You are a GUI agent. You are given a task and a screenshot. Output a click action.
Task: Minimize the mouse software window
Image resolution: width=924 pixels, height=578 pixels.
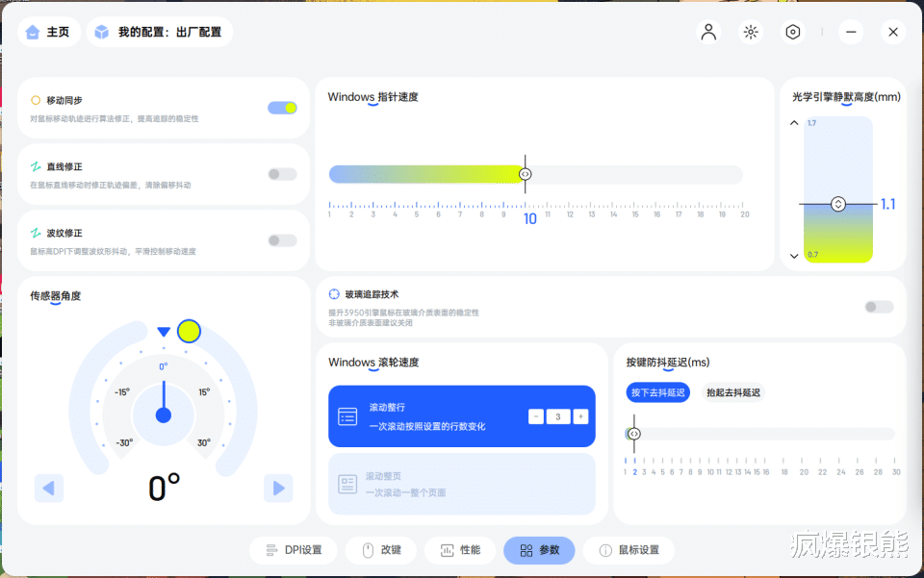tap(851, 32)
